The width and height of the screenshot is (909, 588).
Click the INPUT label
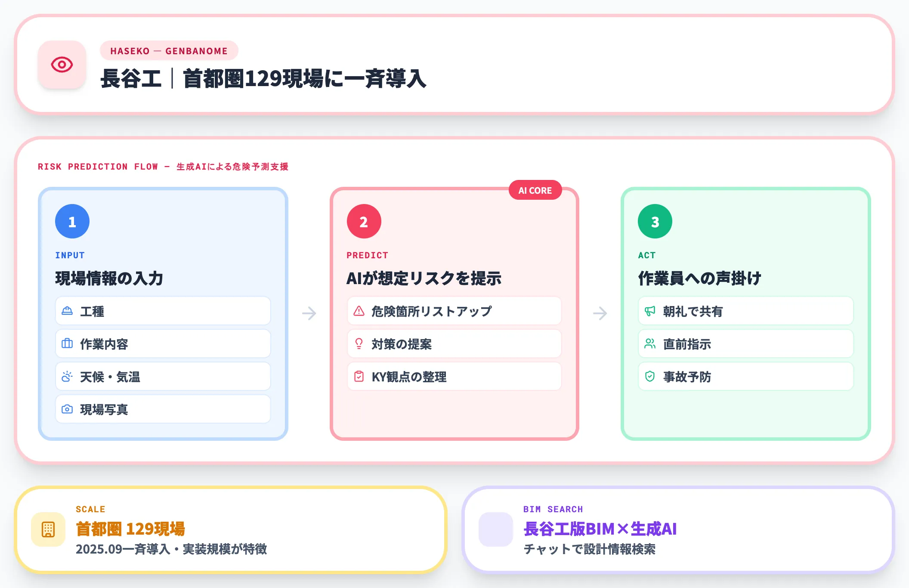click(70, 255)
